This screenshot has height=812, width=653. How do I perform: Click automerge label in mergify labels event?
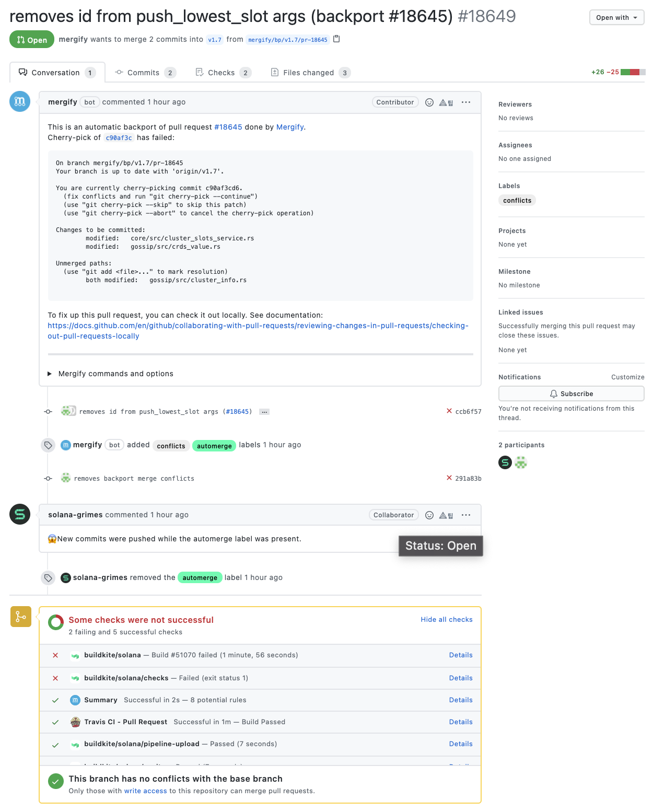point(214,446)
